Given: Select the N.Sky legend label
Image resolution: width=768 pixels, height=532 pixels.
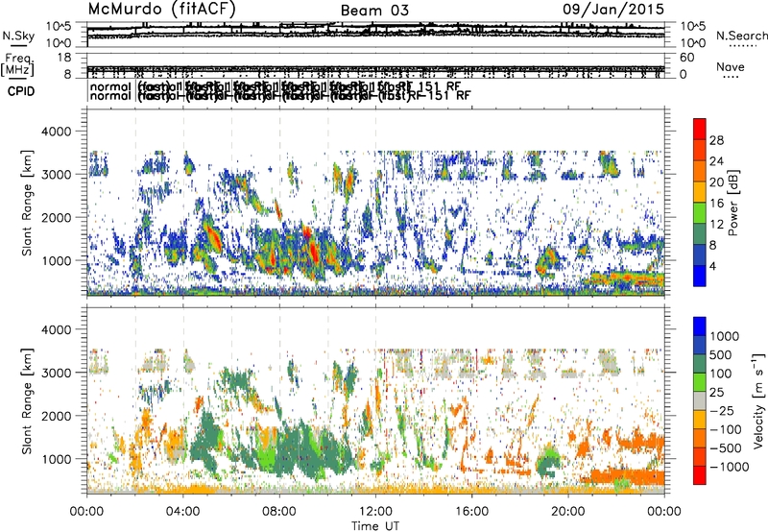Looking at the screenshot, I should (x=18, y=36).
